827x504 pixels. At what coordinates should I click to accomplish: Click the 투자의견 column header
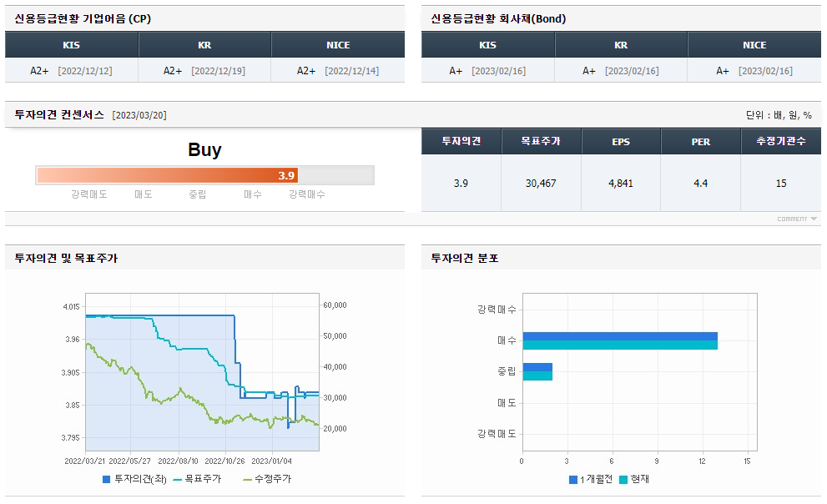[461, 141]
